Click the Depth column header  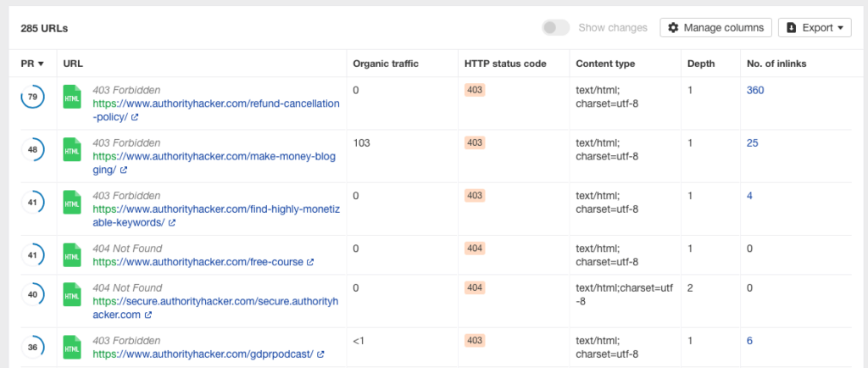point(701,64)
